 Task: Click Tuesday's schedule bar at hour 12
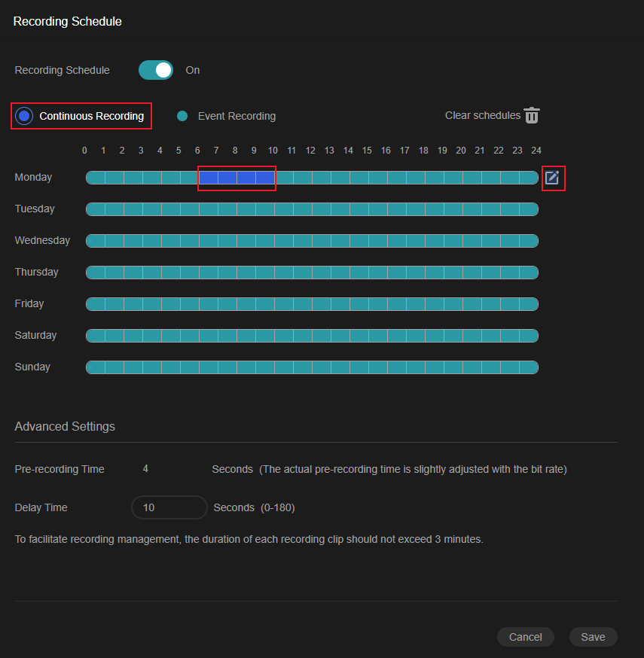click(322, 209)
